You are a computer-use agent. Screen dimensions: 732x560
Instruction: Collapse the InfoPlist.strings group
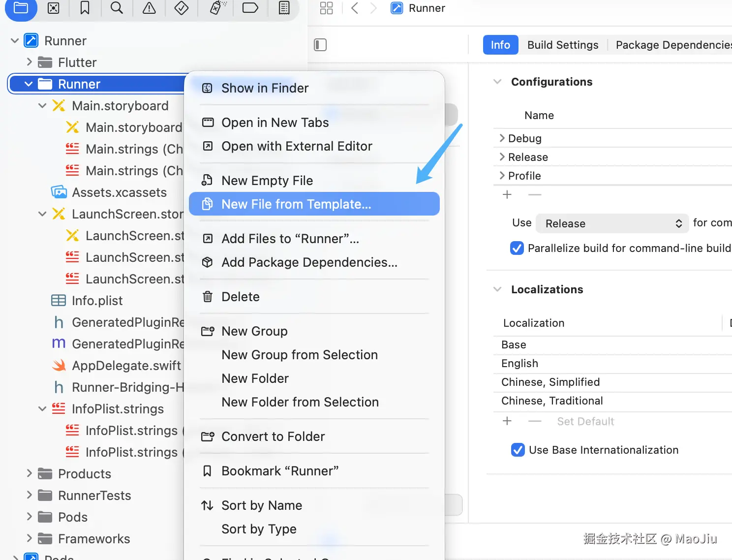42,409
